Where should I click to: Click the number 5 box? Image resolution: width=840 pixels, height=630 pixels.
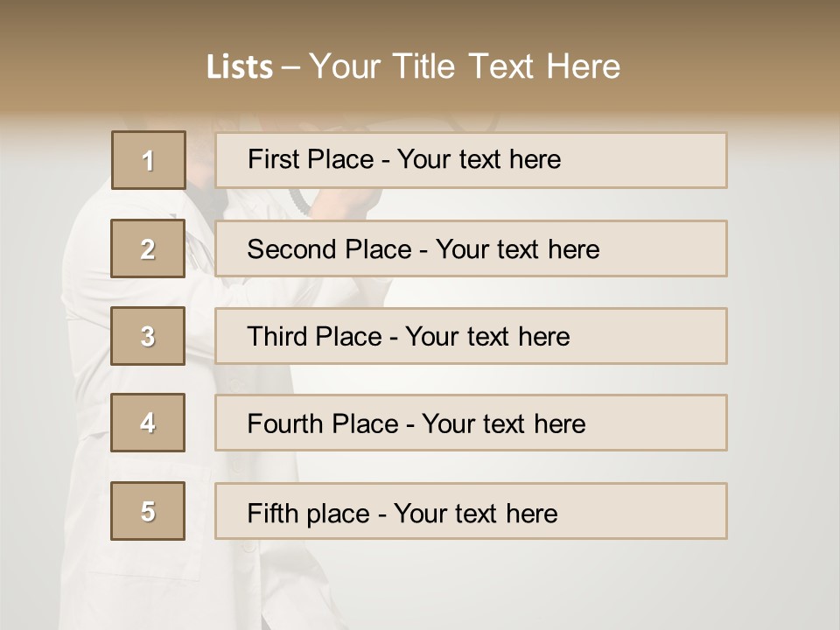148,511
